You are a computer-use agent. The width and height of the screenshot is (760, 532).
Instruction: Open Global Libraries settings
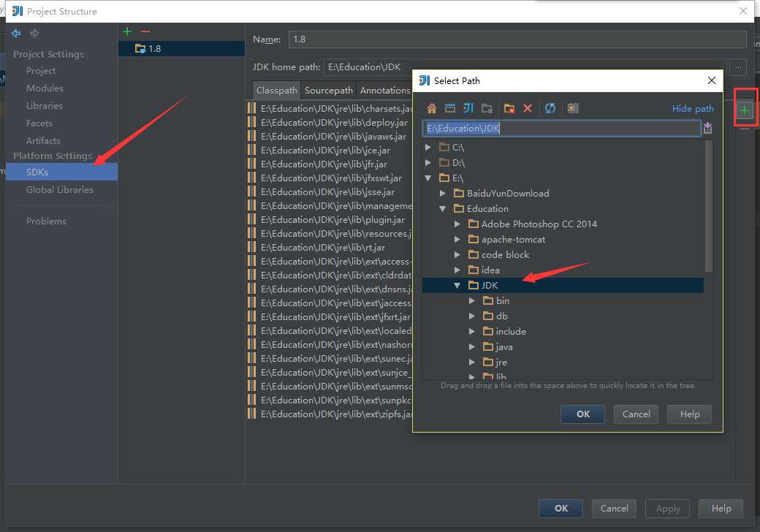(x=60, y=189)
